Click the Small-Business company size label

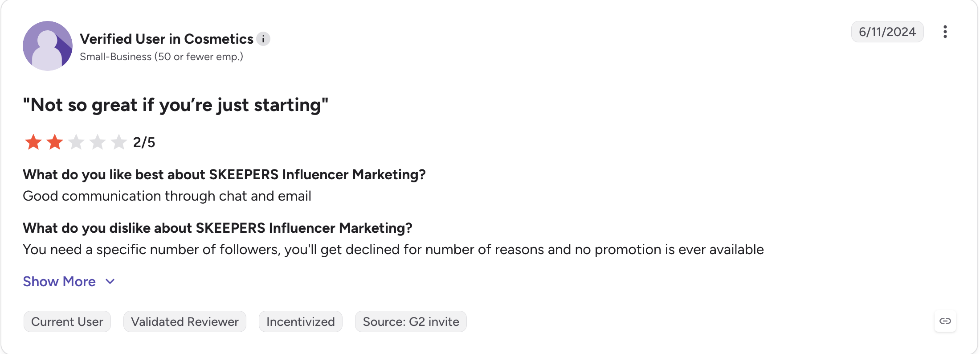pyautogui.click(x=161, y=57)
